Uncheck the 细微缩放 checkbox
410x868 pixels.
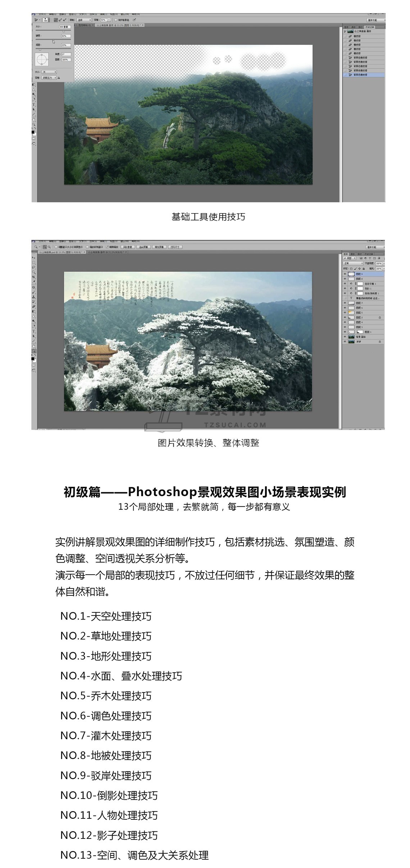[x=107, y=247]
